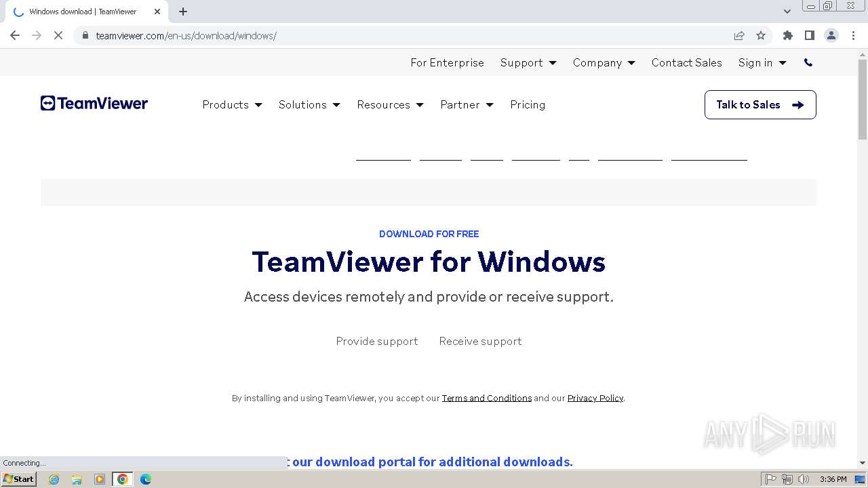Stop page loading with the X button
The width and height of the screenshot is (868, 488).
pos(58,35)
